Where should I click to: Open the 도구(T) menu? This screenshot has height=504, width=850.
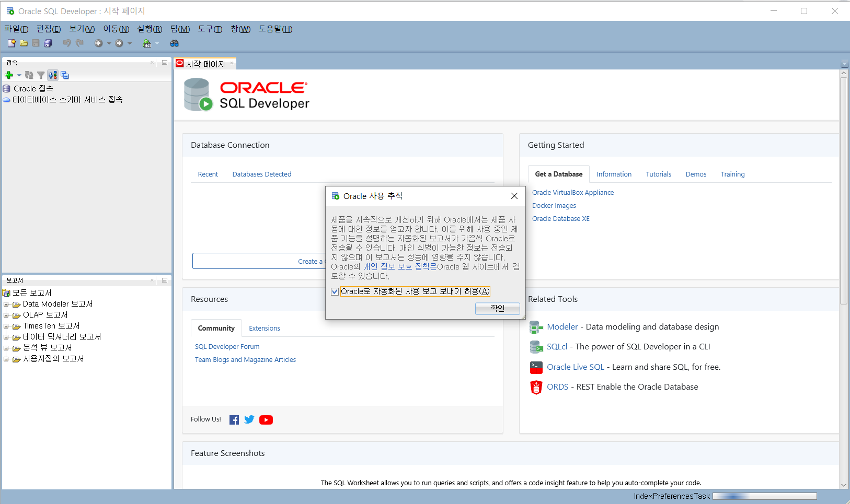click(x=210, y=29)
